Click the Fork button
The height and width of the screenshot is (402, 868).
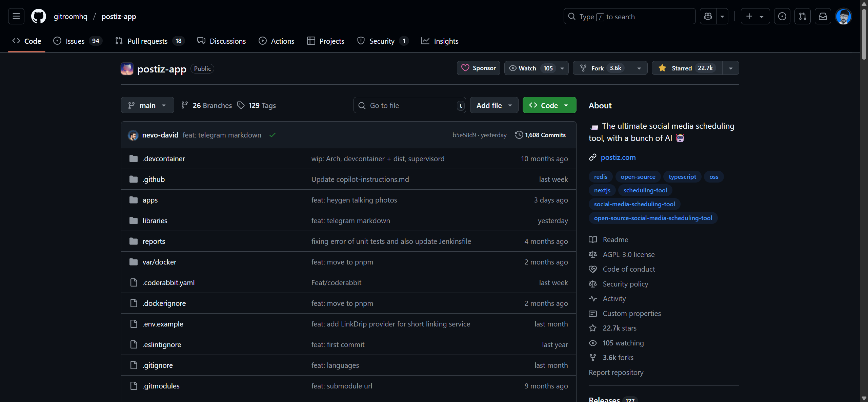click(x=602, y=68)
